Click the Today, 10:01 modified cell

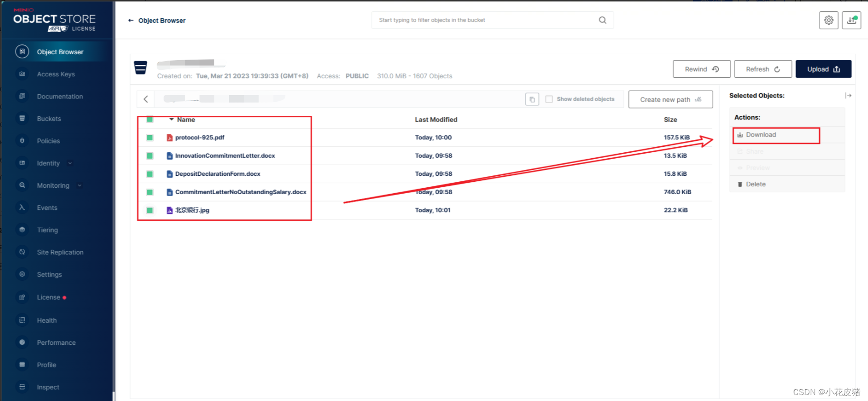coord(433,210)
